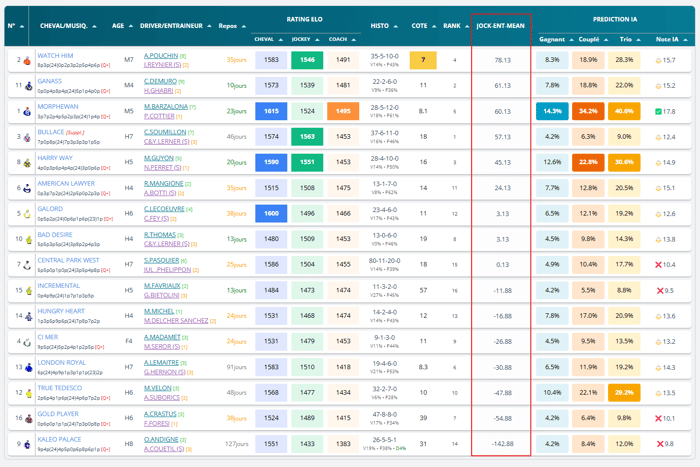700x467 pixels.
Task: Click the thumbs-up icon on Watch Him's Note IA
Action: click(658, 60)
